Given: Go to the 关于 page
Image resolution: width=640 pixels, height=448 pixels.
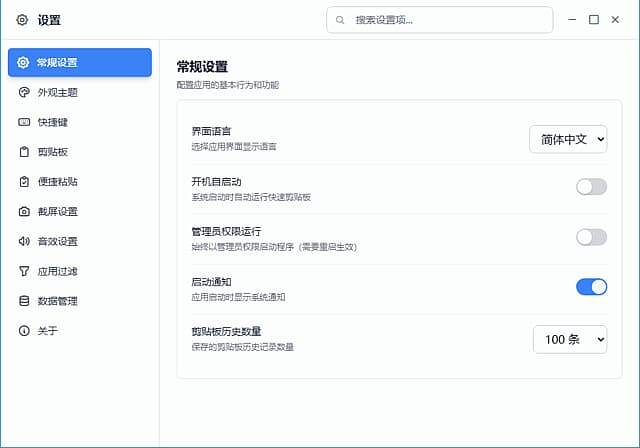Looking at the screenshot, I should tap(48, 331).
